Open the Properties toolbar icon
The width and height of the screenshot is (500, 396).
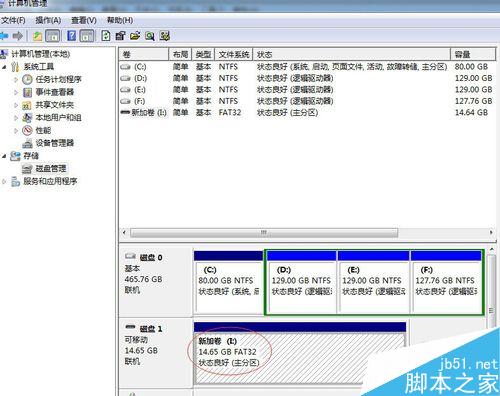(120, 36)
